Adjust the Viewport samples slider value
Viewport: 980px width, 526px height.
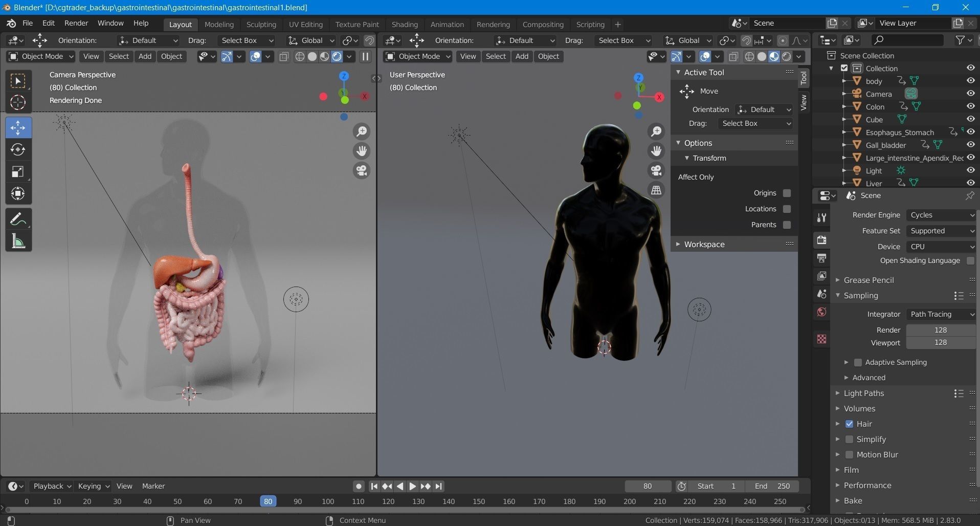(x=941, y=343)
